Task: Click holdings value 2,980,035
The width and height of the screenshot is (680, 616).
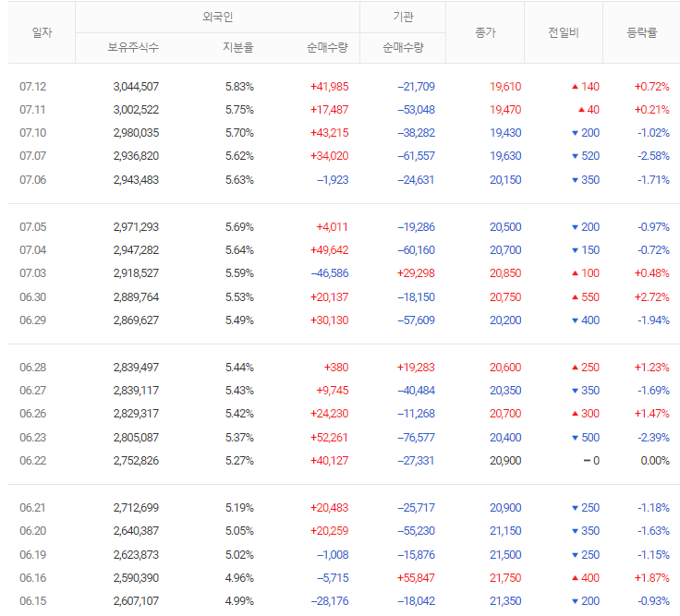Action: click(136, 133)
